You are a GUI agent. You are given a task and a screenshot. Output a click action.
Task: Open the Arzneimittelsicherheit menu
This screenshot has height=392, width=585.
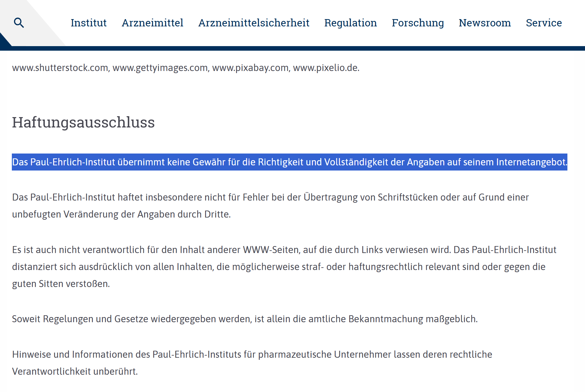pyautogui.click(x=254, y=23)
